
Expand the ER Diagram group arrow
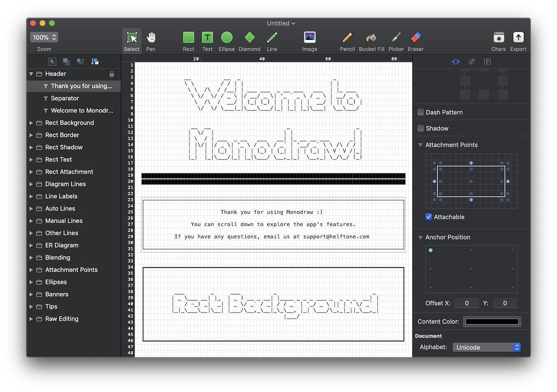[x=31, y=245]
